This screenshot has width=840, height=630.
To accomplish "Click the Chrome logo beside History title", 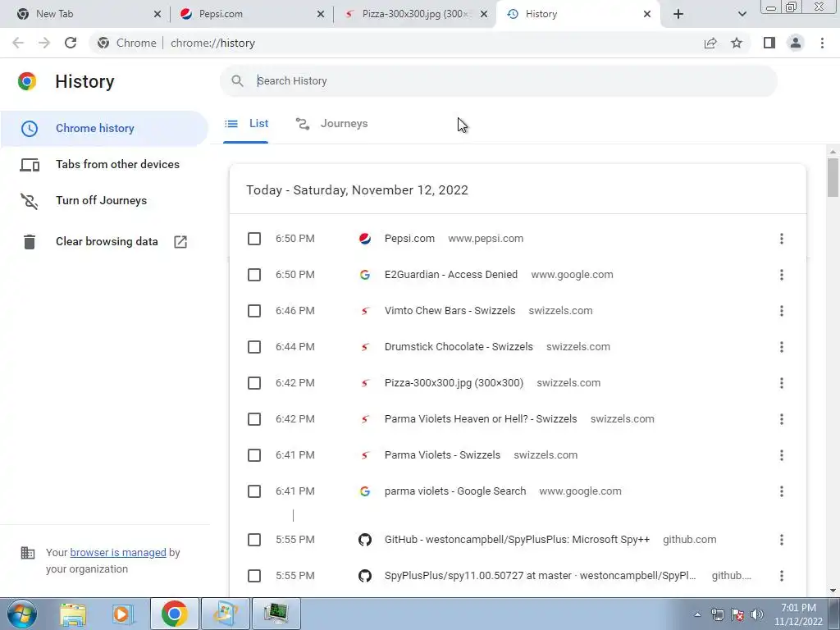I will click(x=27, y=81).
